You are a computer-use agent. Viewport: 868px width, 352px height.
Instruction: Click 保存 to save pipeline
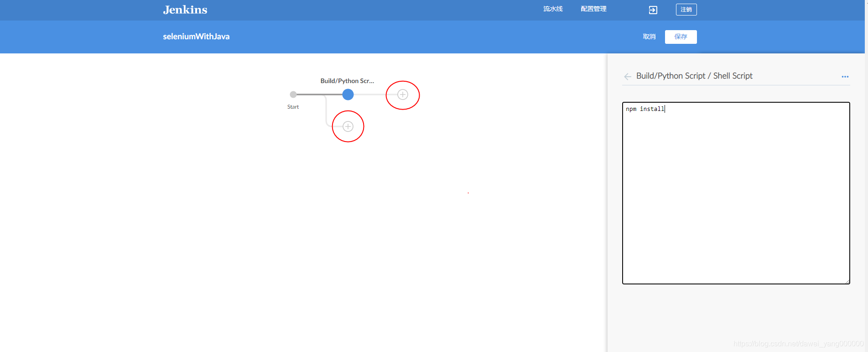pyautogui.click(x=681, y=37)
